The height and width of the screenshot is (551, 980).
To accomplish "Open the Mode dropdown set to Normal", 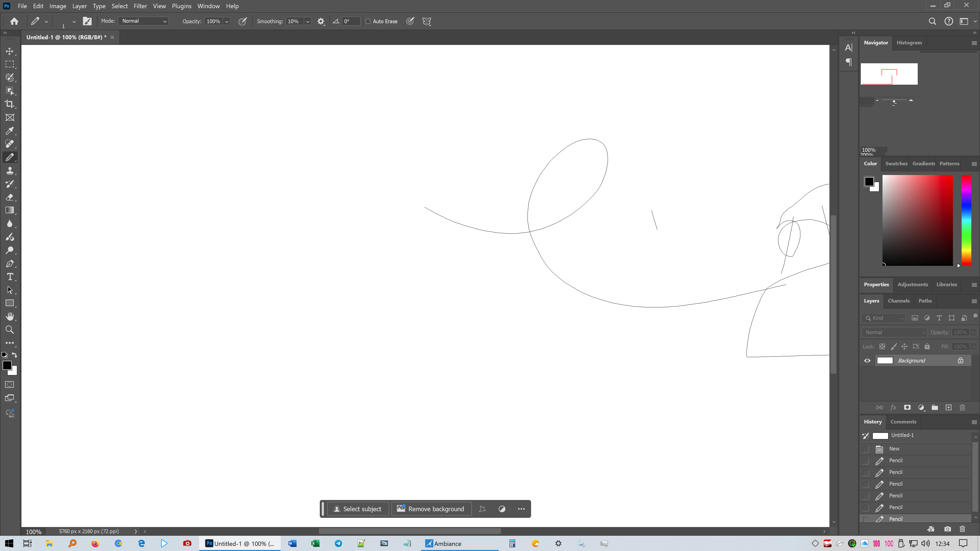I will [144, 21].
